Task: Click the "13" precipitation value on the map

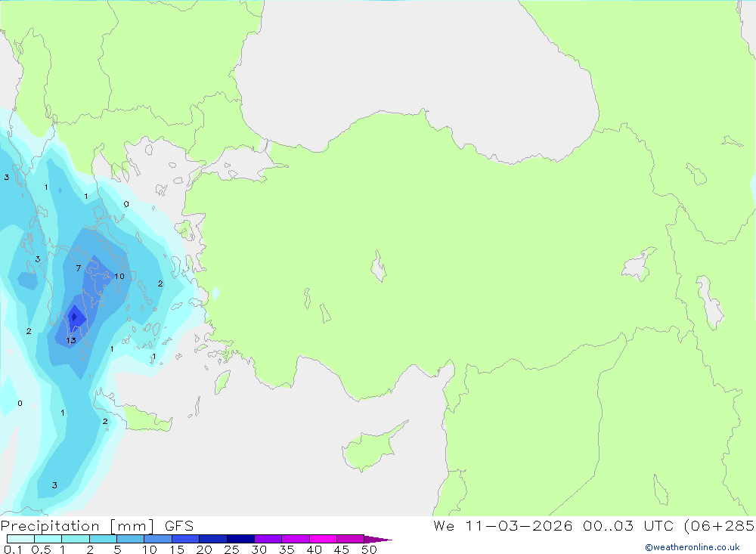Action: (71, 340)
